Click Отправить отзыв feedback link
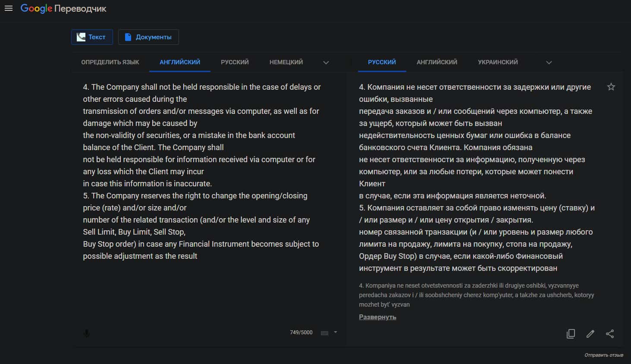631x364 pixels. [x=603, y=355]
